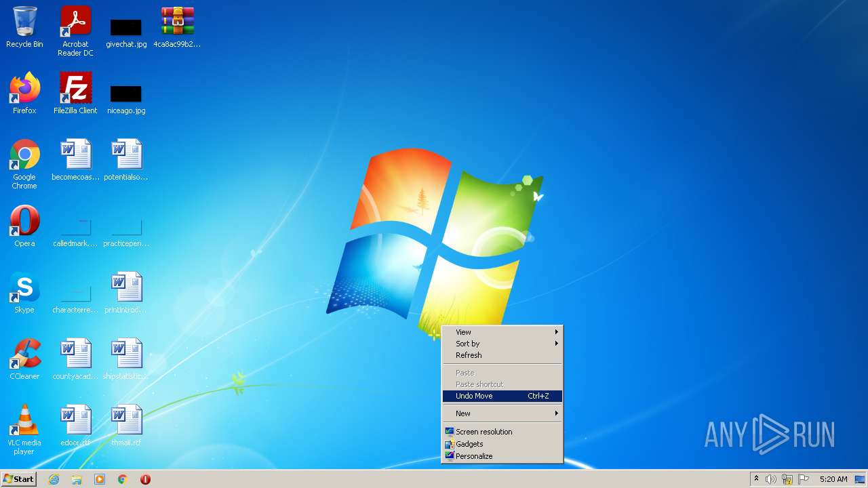Select the Google Chrome desktop shortcut

coord(24,164)
